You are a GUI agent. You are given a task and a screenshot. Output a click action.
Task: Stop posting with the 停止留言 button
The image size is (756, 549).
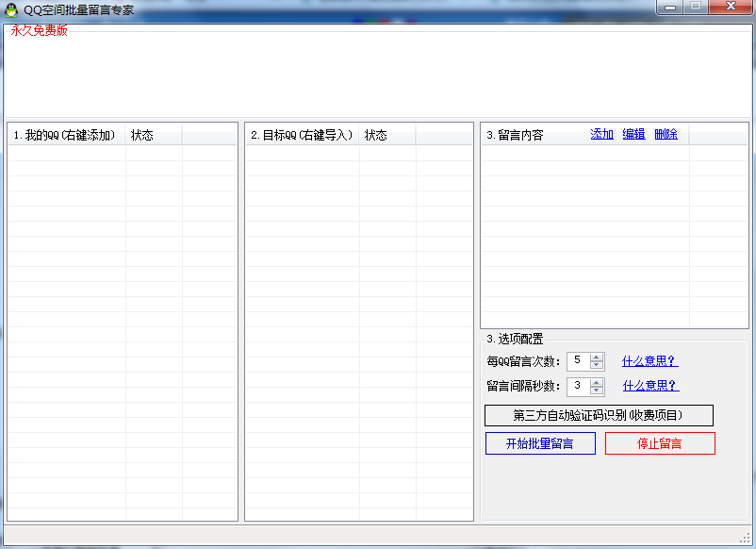coord(660,443)
